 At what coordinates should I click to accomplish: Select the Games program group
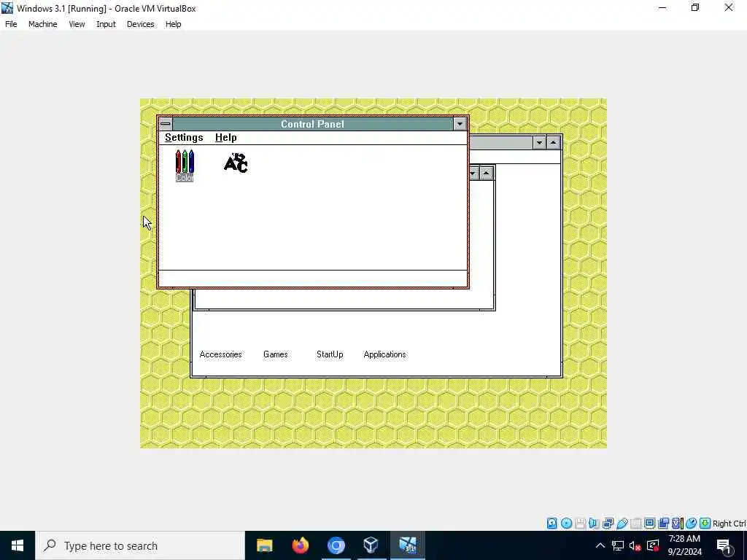[x=275, y=354]
